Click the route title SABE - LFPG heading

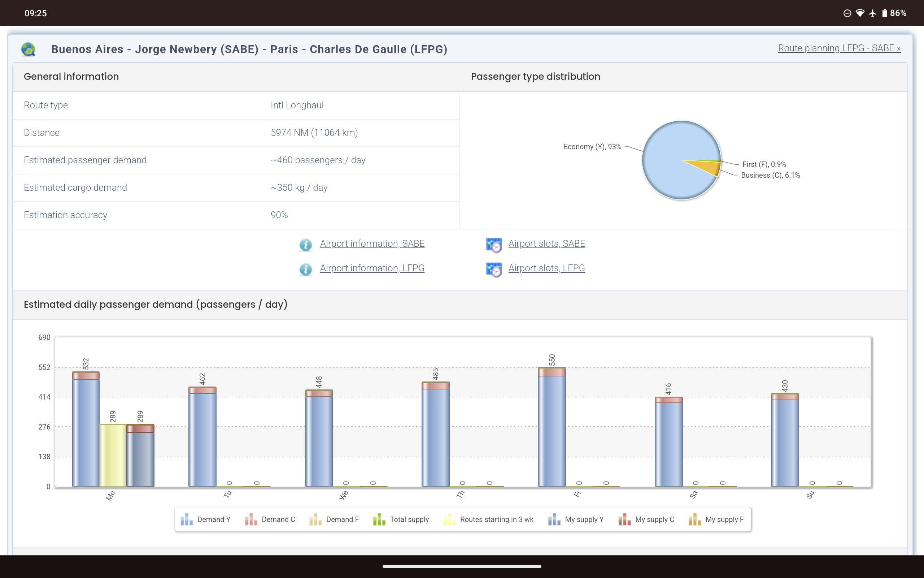tap(249, 49)
